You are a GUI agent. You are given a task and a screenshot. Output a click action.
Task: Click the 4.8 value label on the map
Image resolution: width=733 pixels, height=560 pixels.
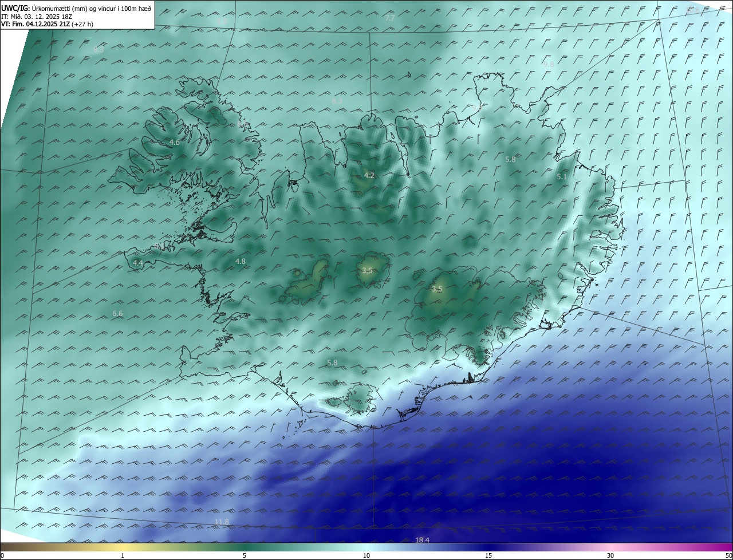[x=241, y=261]
